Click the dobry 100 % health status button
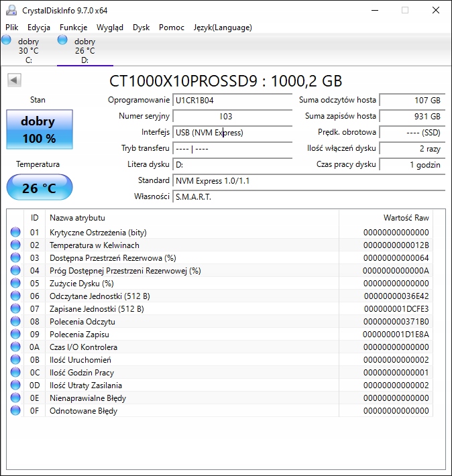 tap(38, 130)
